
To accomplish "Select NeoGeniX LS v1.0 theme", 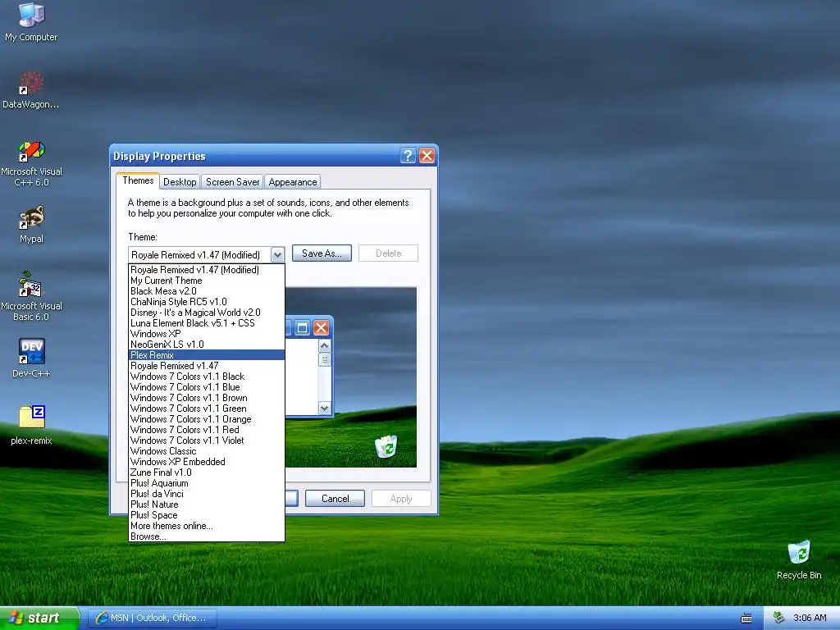I will coord(207,345).
